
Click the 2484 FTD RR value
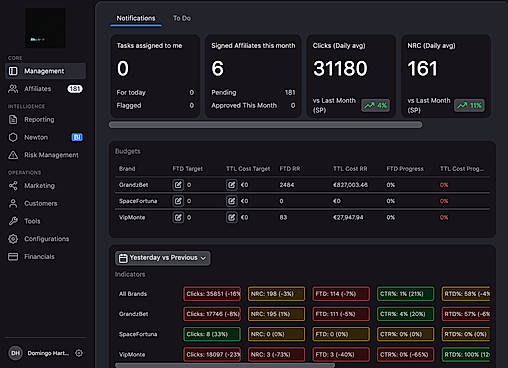click(287, 185)
